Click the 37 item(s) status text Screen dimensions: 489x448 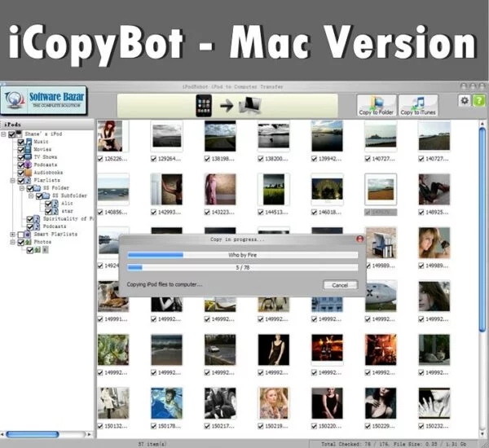tap(152, 444)
